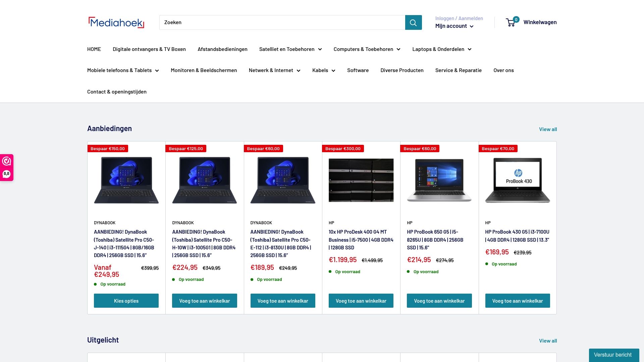Open DynaBook C50-H-10W i3-1005G1 product title
Image resolution: width=644 pixels, height=362 pixels.
(x=204, y=244)
